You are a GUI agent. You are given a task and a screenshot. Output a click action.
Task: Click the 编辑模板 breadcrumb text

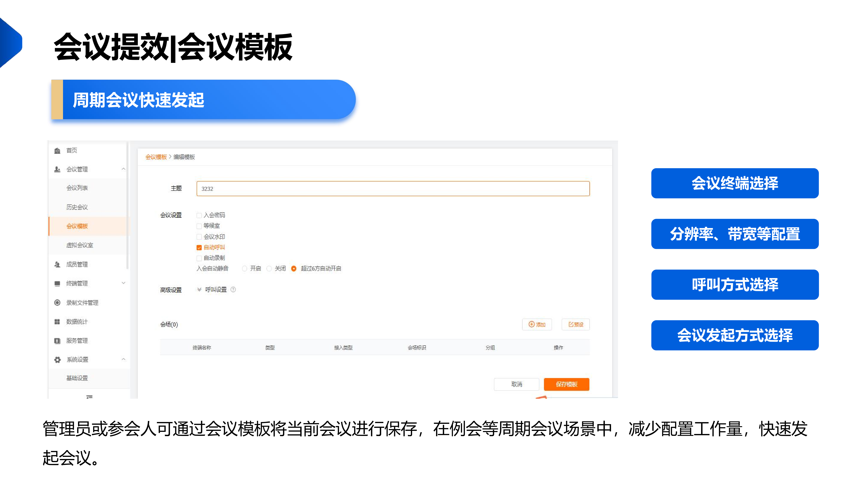pyautogui.click(x=184, y=157)
